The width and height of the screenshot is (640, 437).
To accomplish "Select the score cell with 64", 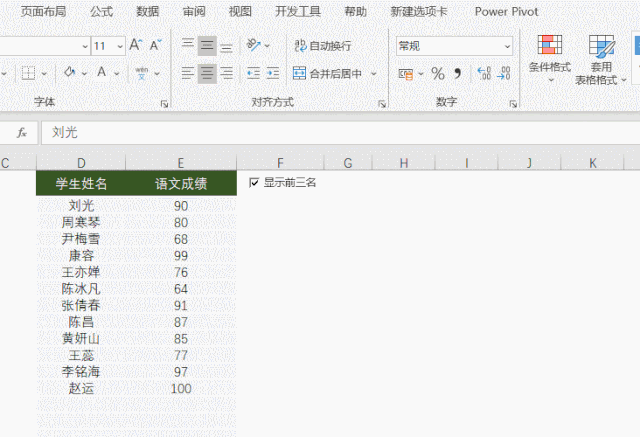I will coord(181,289).
